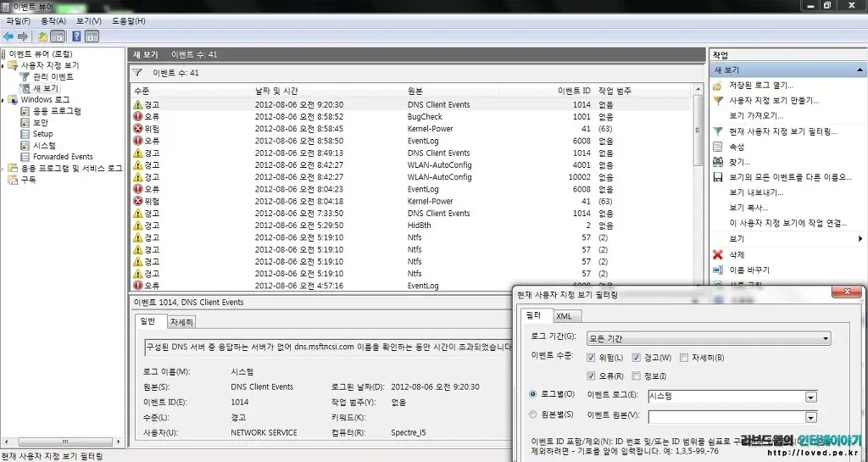Toggle the show/hide console tree toolbar icon
The image size is (868, 462).
tap(58, 36)
